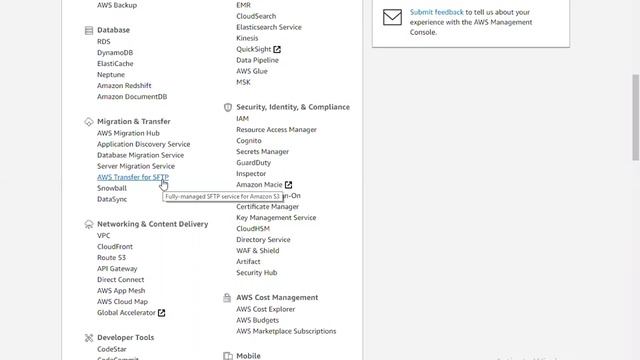Open AWS Backup

[117, 5]
